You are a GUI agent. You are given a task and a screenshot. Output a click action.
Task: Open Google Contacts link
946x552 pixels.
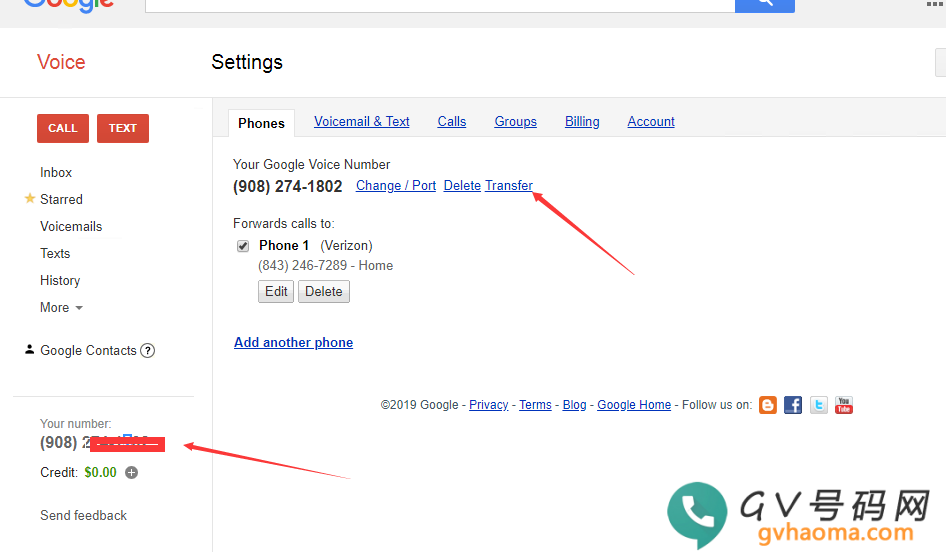point(88,351)
